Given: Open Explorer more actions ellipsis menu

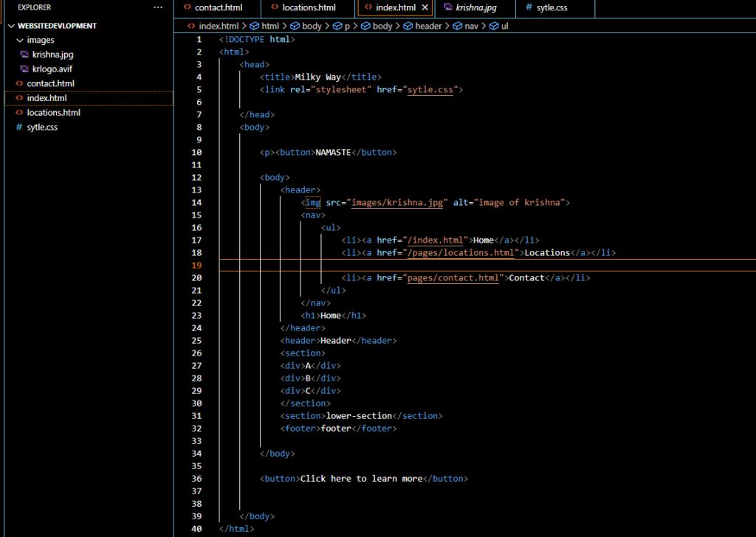Looking at the screenshot, I should (157, 7).
